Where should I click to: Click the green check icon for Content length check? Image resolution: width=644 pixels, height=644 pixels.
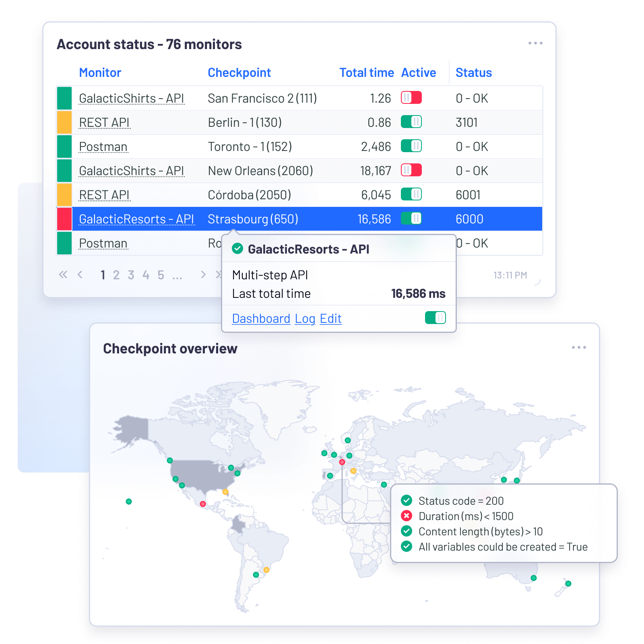click(x=407, y=531)
